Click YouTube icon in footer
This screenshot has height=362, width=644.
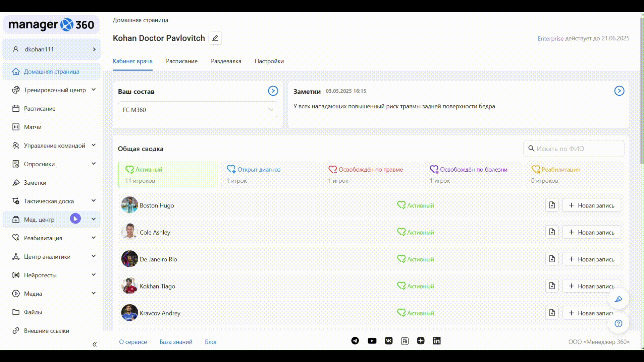[372, 341]
